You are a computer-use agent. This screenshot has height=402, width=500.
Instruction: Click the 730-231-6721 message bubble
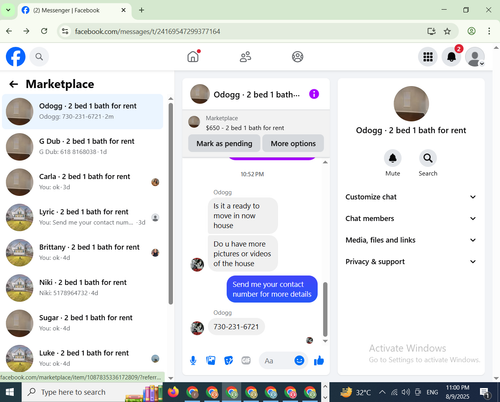pyautogui.click(x=236, y=327)
